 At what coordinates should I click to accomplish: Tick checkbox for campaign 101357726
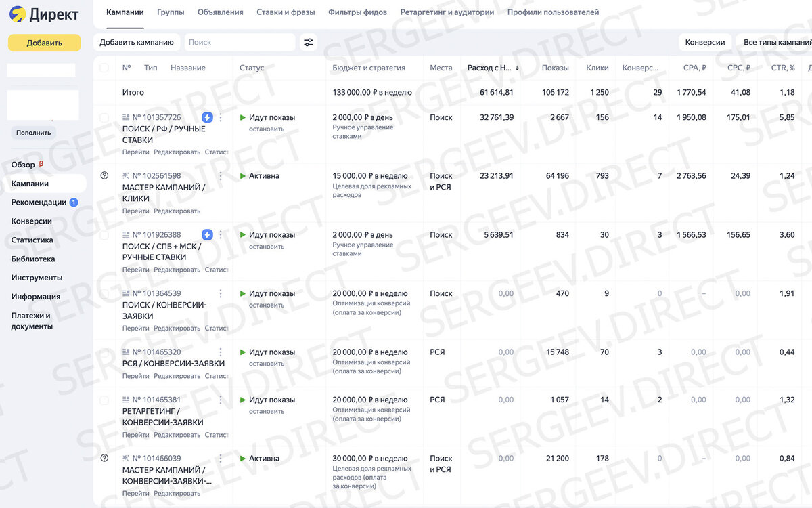pos(104,118)
